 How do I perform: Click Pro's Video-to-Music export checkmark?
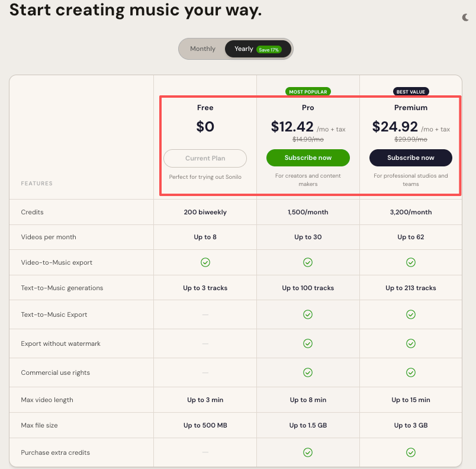point(308,262)
